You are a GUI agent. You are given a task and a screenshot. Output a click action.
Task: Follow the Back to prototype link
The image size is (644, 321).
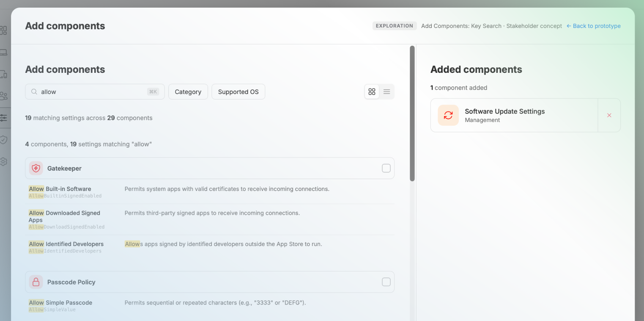(593, 26)
